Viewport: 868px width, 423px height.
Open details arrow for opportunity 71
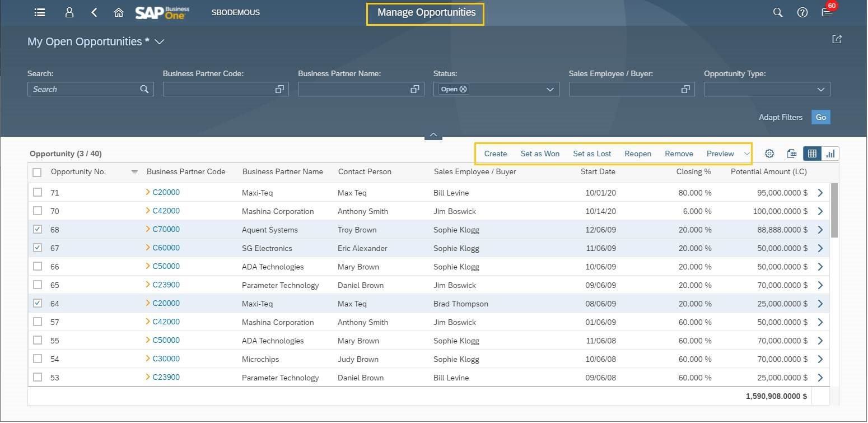pyautogui.click(x=820, y=193)
